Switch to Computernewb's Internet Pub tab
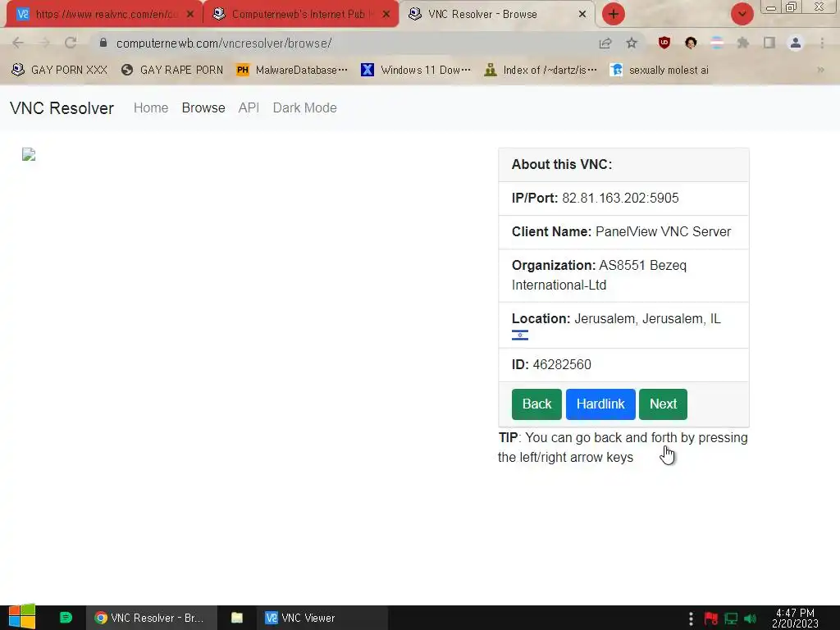This screenshot has height=630, width=840. 302,15
